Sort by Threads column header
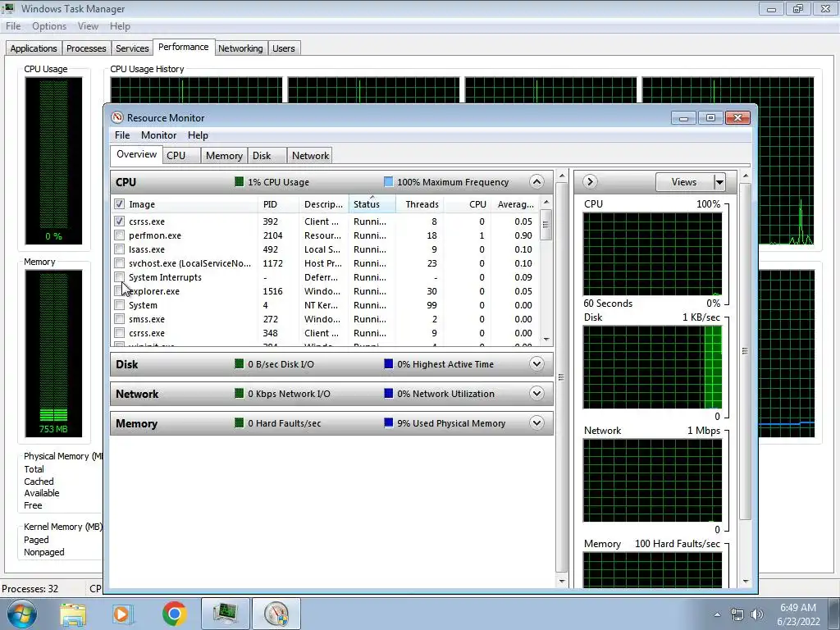This screenshot has height=630, width=840. 420,204
